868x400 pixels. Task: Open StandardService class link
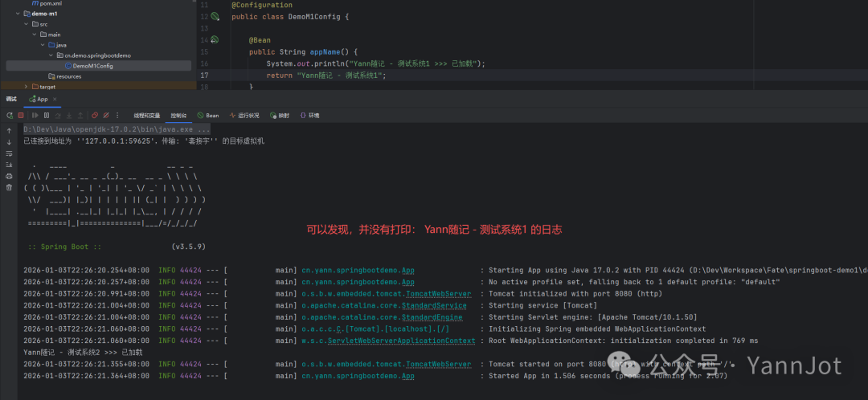pyautogui.click(x=434, y=305)
